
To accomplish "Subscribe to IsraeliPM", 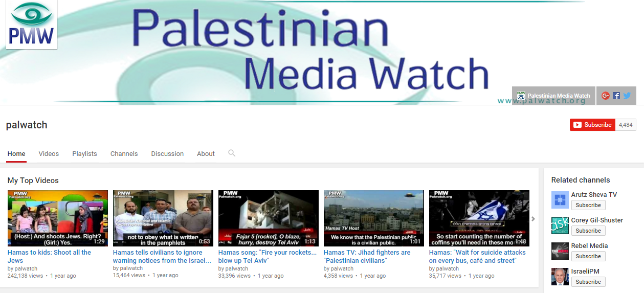I will click(588, 282).
